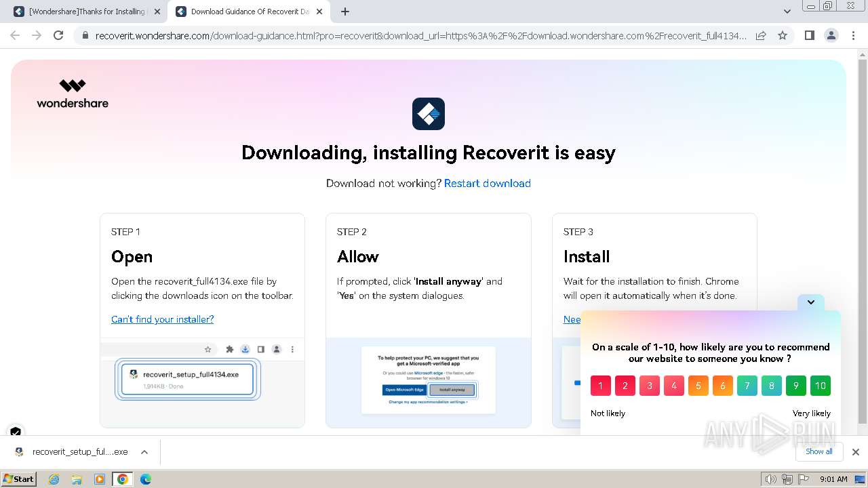This screenshot has width=868, height=488.
Task: Open the downloaded recoverit_setup exe file
Action: click(x=71, y=452)
